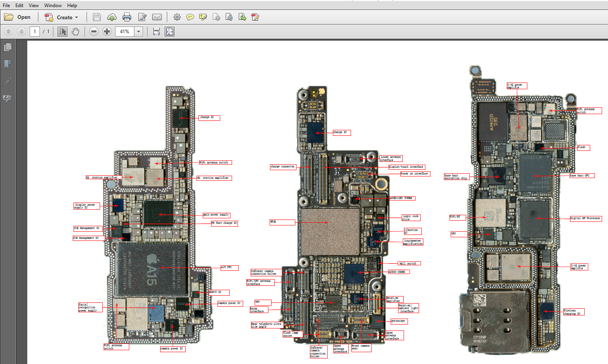Click the zoom in plus button

107,32
